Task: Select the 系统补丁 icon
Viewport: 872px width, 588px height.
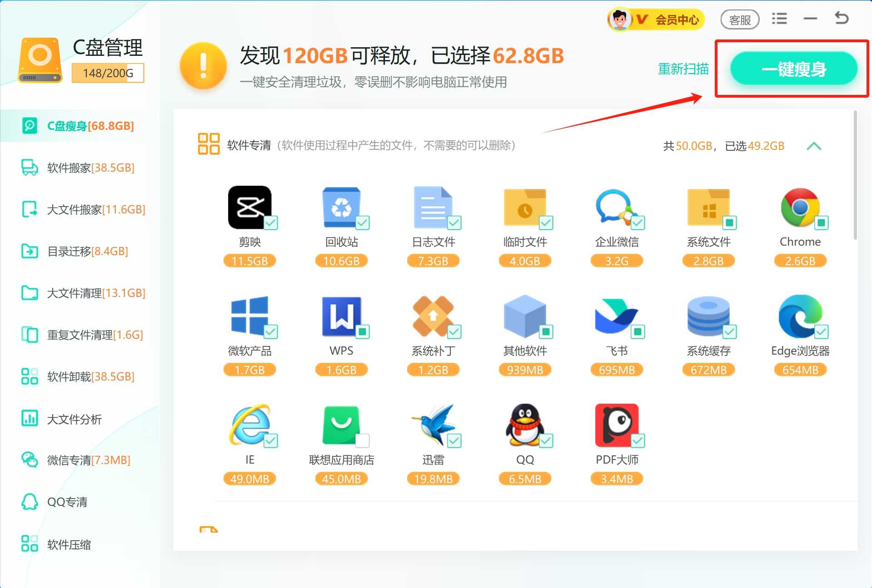Action: 433,316
